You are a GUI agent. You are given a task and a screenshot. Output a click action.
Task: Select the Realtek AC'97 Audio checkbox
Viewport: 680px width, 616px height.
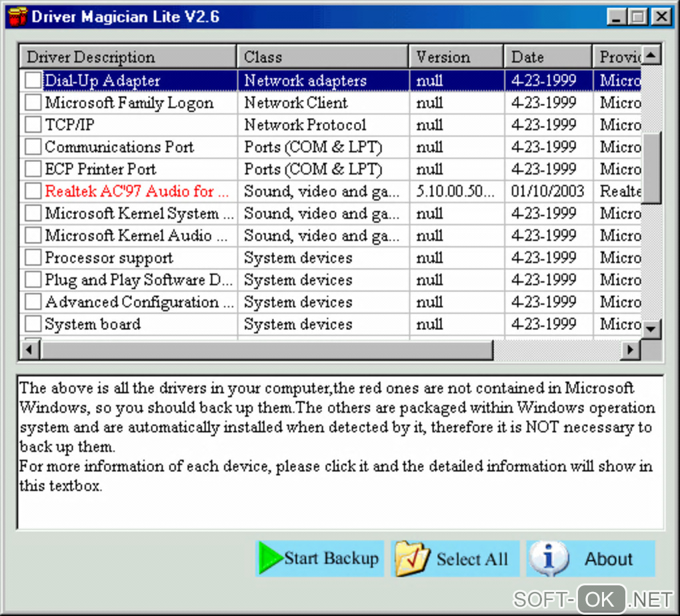33,191
